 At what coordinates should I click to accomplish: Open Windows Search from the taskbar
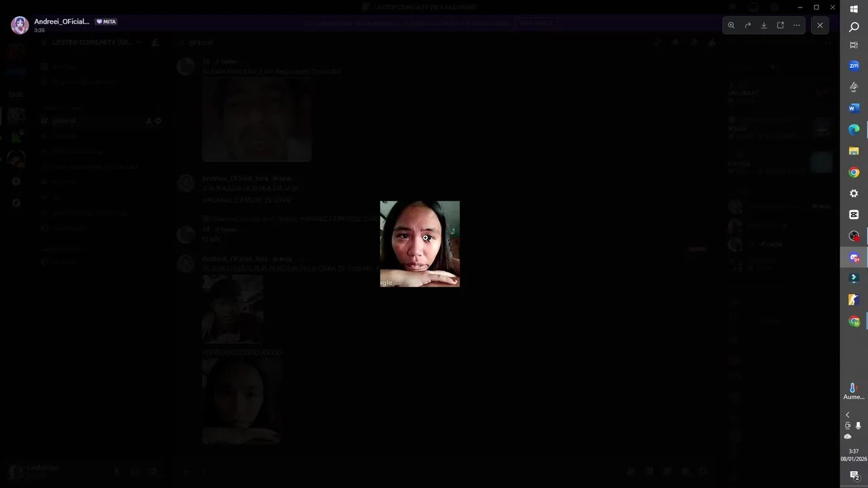point(854,27)
